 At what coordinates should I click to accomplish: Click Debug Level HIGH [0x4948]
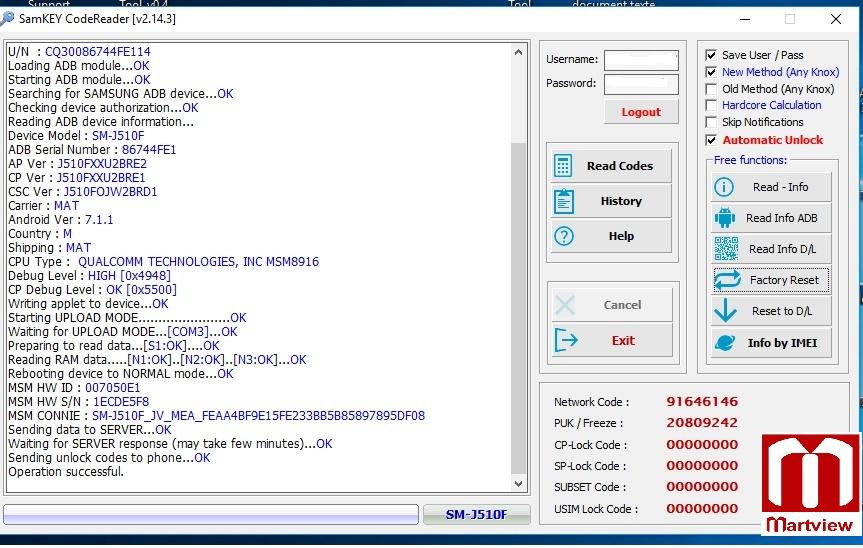coord(89,276)
